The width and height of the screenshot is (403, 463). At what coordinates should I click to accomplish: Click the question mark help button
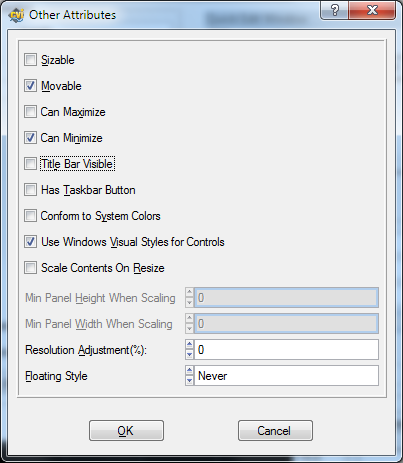pos(334,10)
